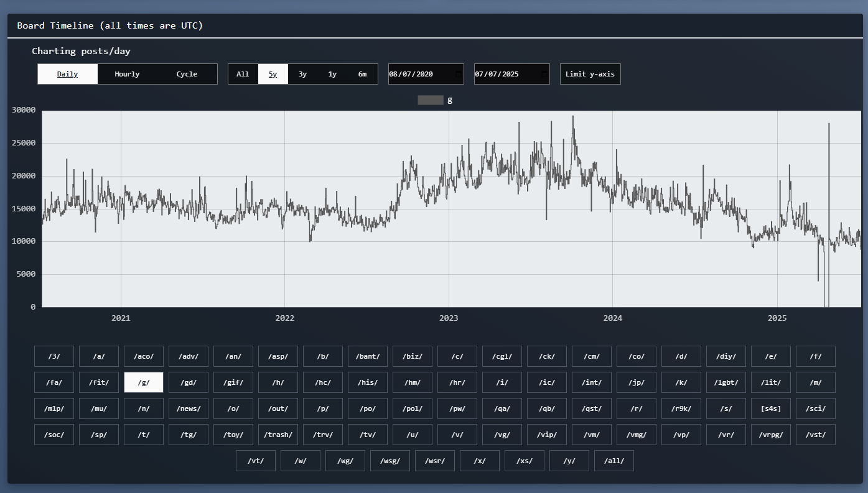Toggle the /b/ board
This screenshot has width=868, height=493.
323,356
